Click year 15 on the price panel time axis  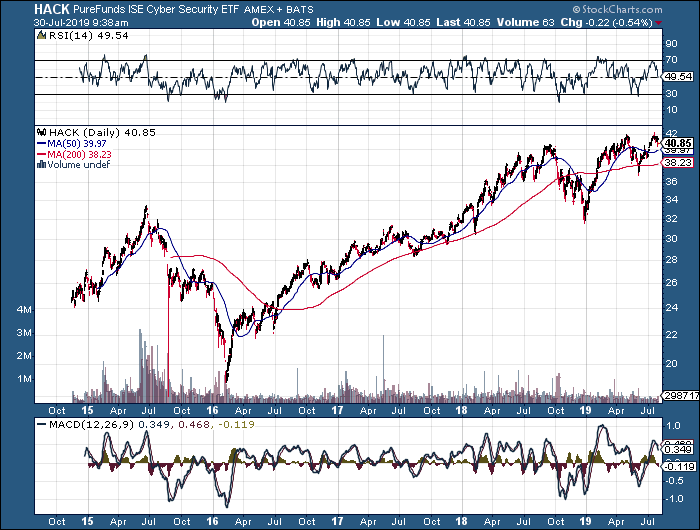coord(88,410)
